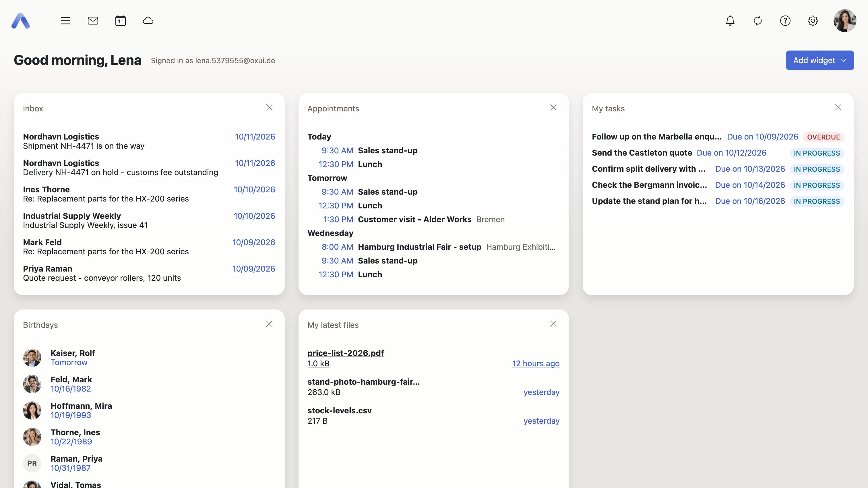Open Priya Raman's quote request email
868x488 pixels.
[149, 273]
